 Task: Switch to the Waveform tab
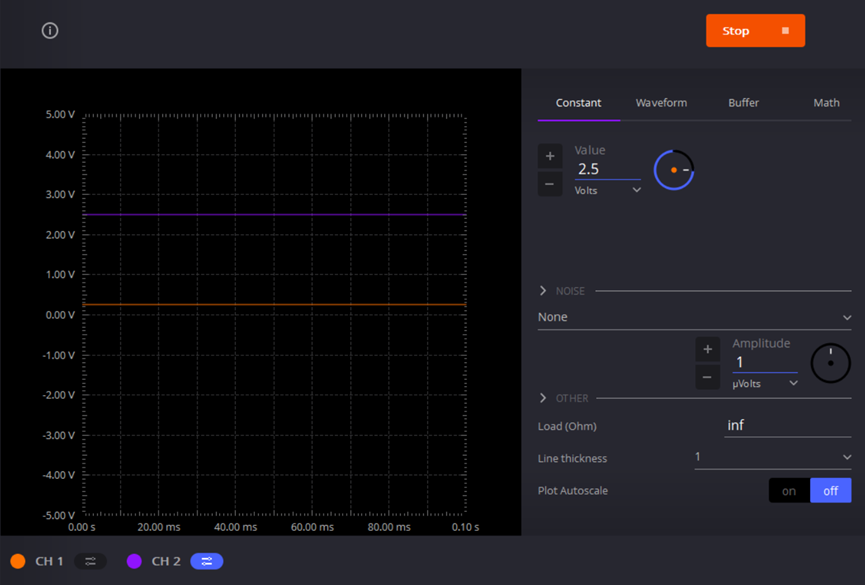pos(661,103)
